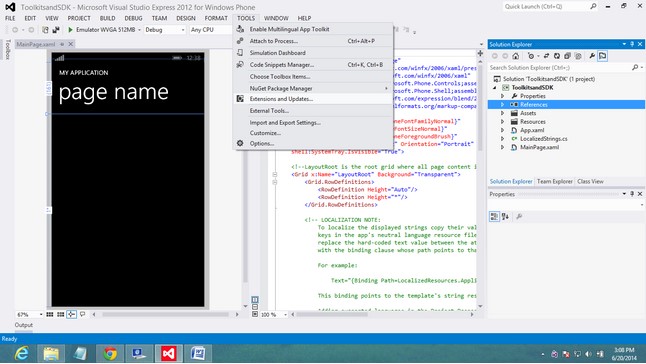This screenshot has height=364, width=646.
Task: Click the Properties wrench icon in Solution Explorer
Action: 592,56
